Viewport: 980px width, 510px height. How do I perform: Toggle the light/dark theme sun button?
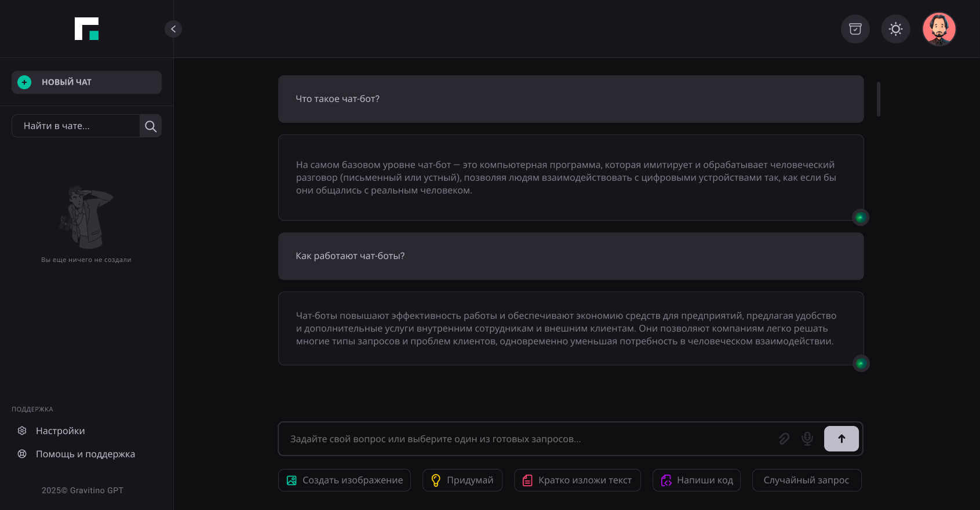coord(896,29)
